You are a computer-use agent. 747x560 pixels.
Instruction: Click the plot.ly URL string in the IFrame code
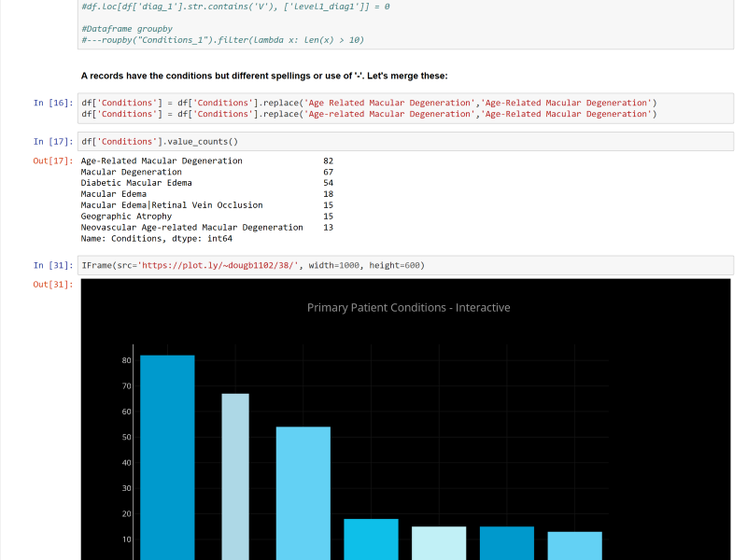pos(218,265)
